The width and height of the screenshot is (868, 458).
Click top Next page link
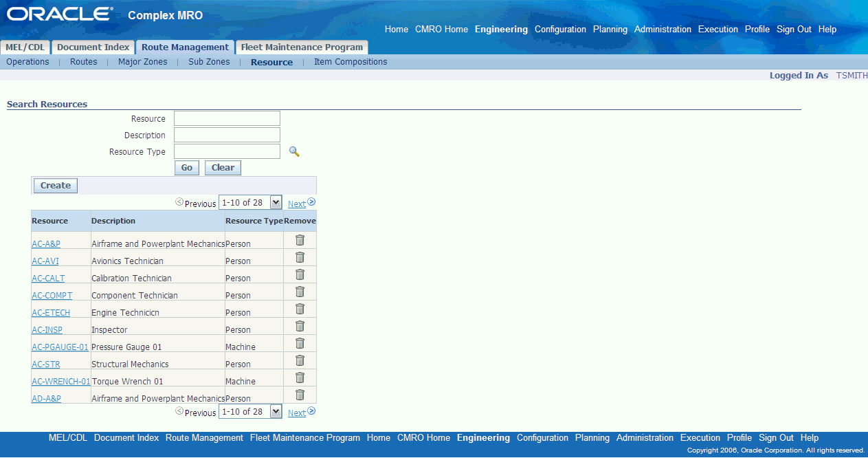[297, 204]
